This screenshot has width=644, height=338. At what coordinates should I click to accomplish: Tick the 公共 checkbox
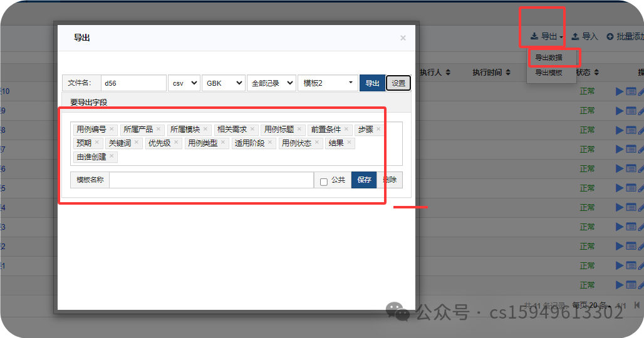tap(324, 182)
